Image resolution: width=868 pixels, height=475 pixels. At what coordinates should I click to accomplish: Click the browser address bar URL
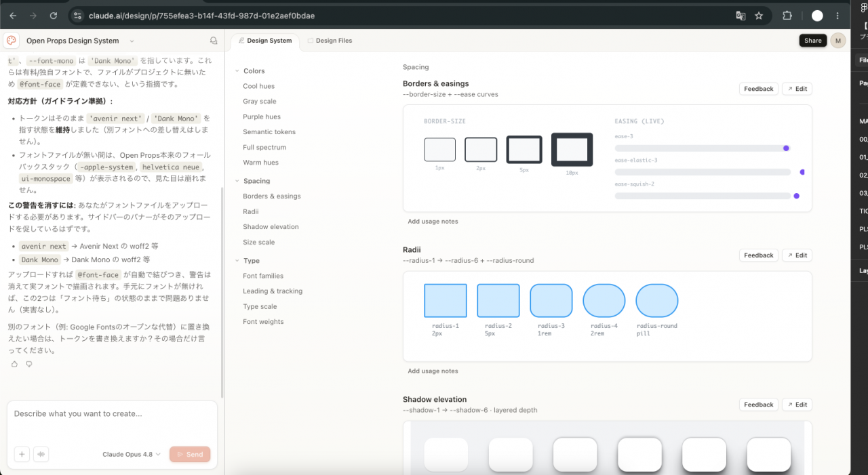201,16
